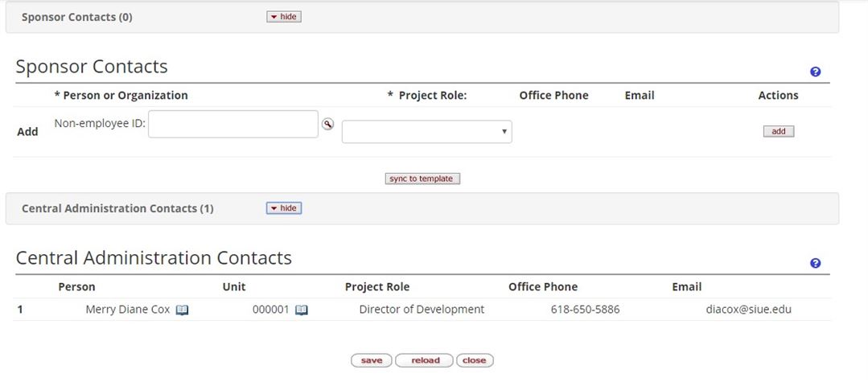The height and width of the screenshot is (386, 868).
Task: Save the contacts page
Action: [x=372, y=360]
